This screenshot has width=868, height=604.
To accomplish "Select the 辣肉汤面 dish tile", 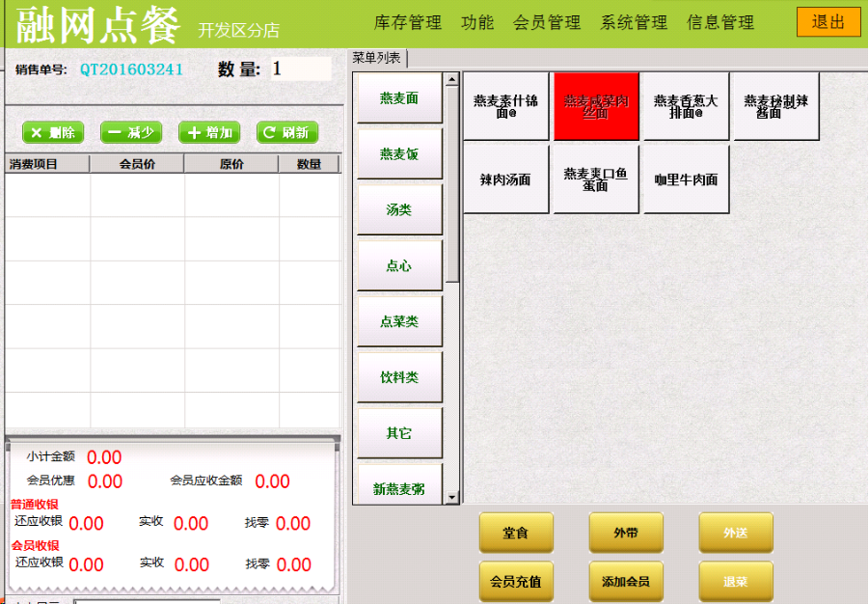I will pos(505,178).
